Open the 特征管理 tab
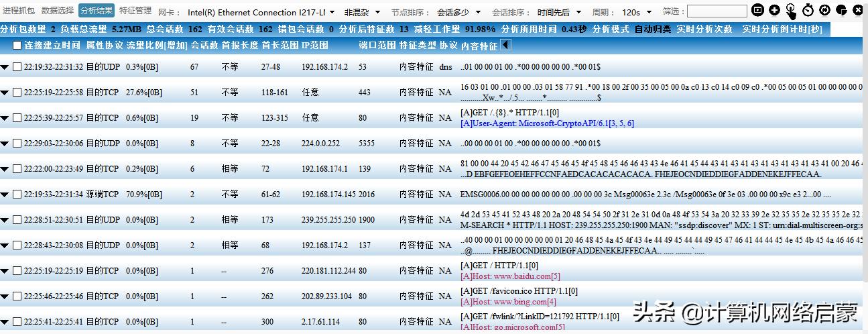868x334 pixels. pyautogui.click(x=135, y=11)
